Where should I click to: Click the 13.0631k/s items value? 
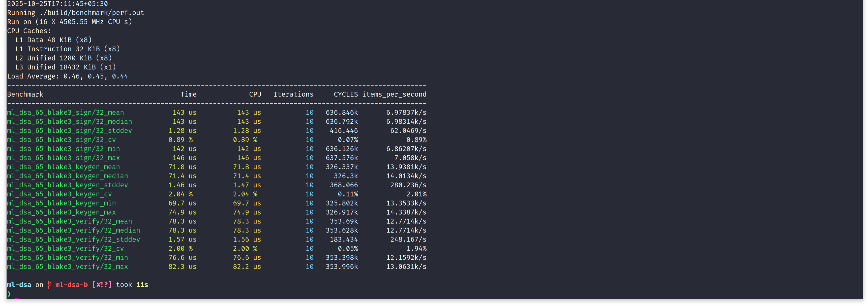click(406, 267)
